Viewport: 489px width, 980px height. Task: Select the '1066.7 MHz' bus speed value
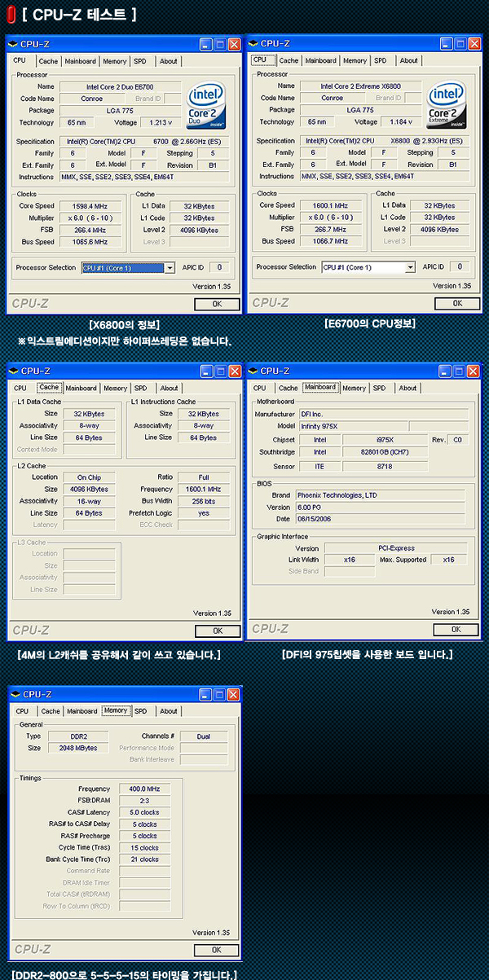click(327, 242)
